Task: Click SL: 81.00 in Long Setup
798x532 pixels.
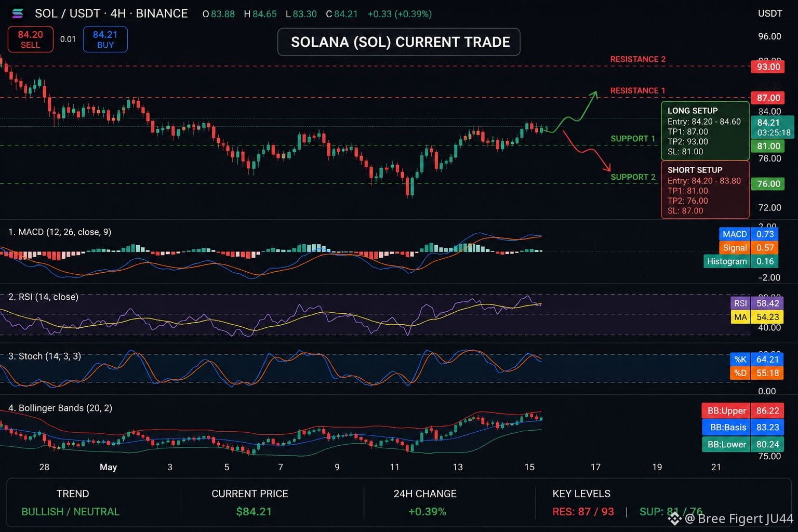Action: (685, 152)
